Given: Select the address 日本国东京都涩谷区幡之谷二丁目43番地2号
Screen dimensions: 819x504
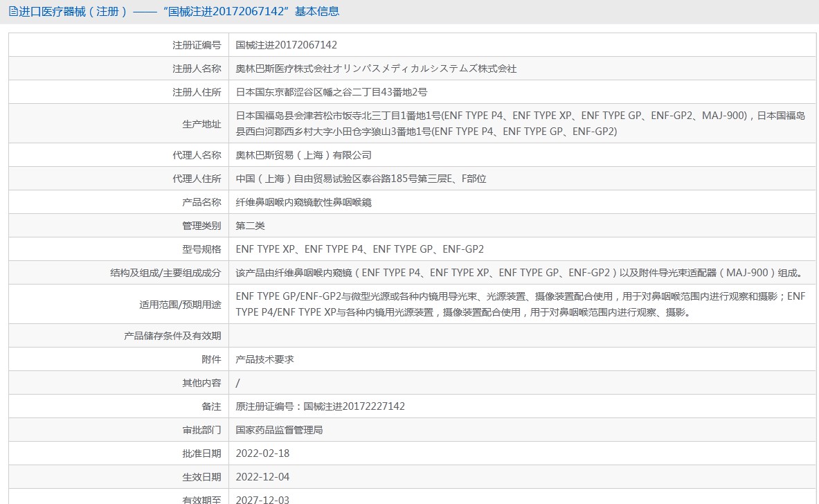Looking at the screenshot, I should (x=331, y=93).
